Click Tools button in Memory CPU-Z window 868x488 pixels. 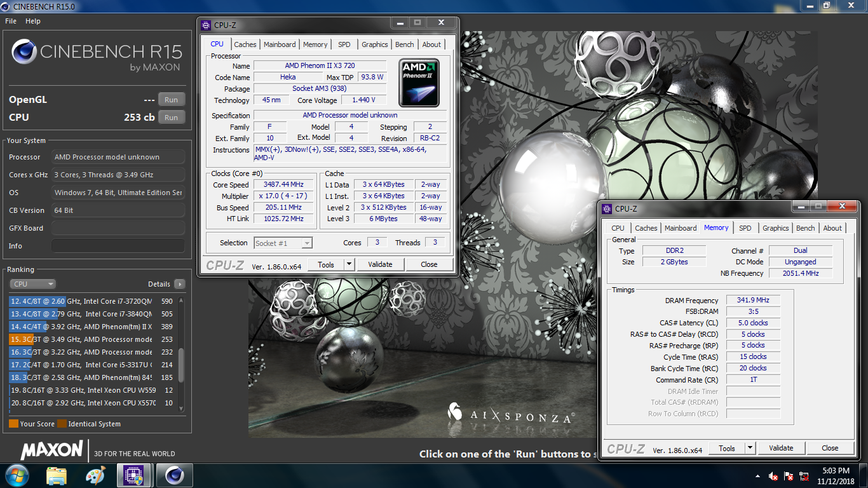click(x=727, y=448)
